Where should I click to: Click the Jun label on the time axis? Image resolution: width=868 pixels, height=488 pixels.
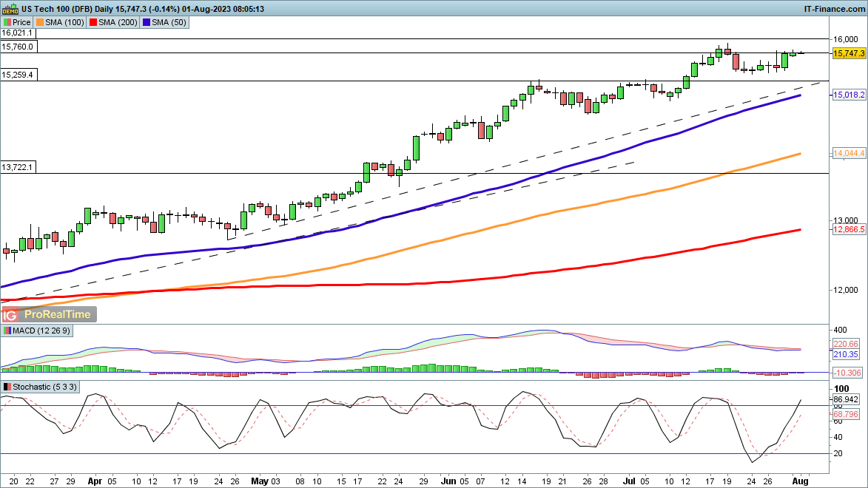(448, 481)
